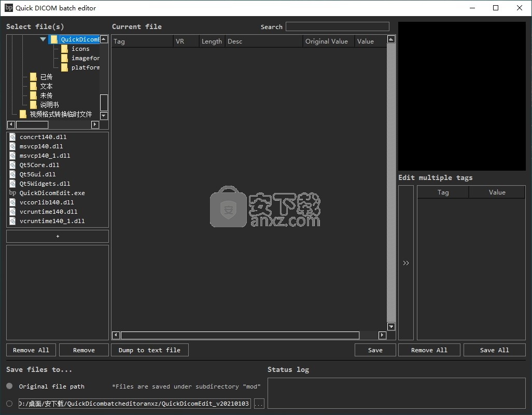Select the 视频格式转换临时文件 tree label

coord(61,114)
